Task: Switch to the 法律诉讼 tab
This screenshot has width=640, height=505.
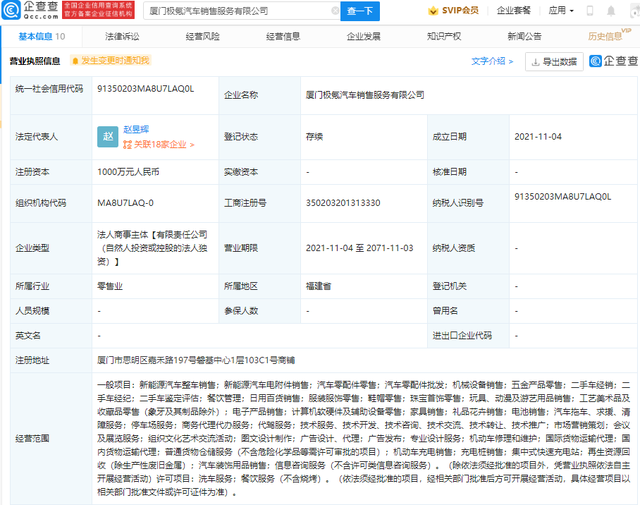Action: click(x=122, y=36)
